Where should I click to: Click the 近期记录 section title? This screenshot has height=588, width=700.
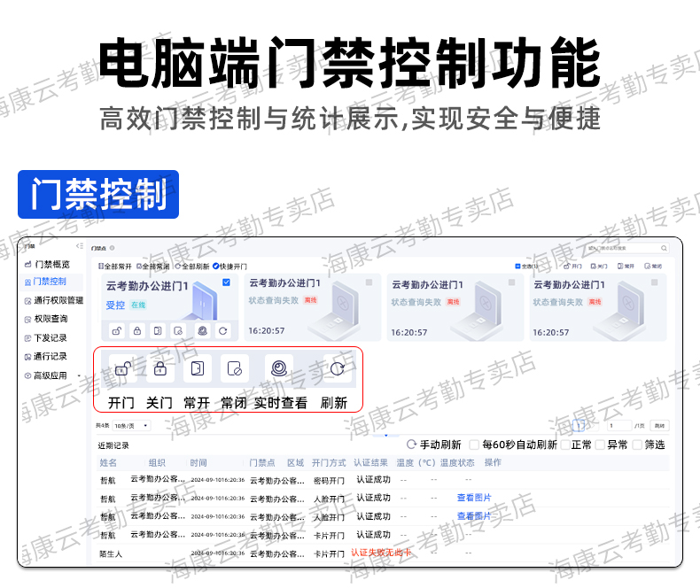(113, 445)
